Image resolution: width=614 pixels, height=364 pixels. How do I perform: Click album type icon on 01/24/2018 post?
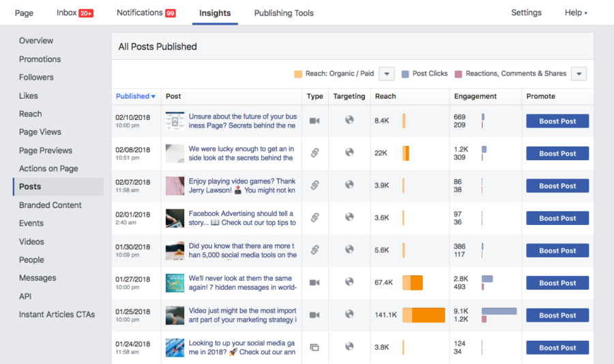point(315,347)
